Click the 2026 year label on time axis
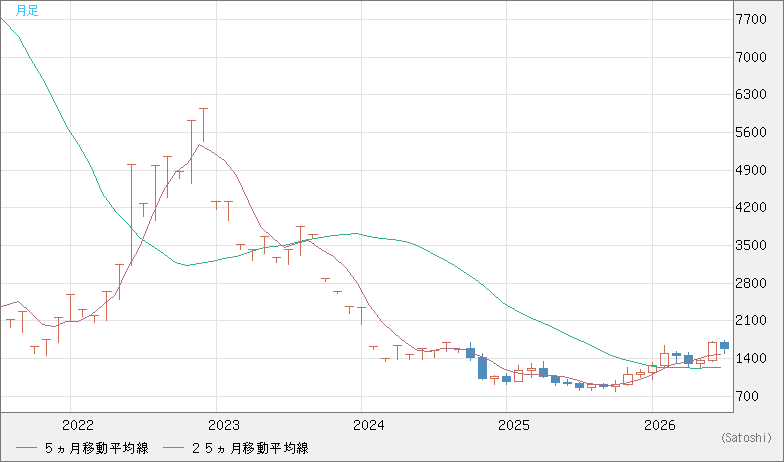Viewport: 784px width, 462px height. [660, 426]
